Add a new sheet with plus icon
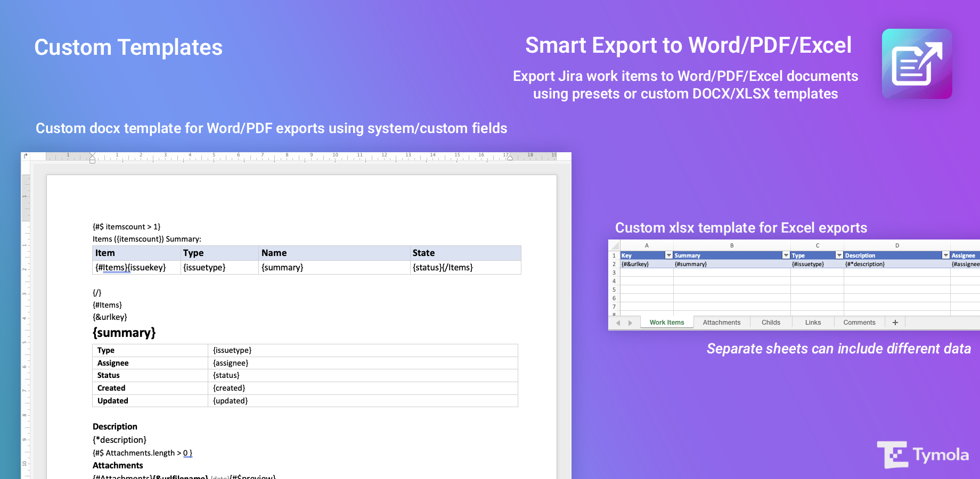This screenshot has width=980, height=479. click(x=895, y=323)
